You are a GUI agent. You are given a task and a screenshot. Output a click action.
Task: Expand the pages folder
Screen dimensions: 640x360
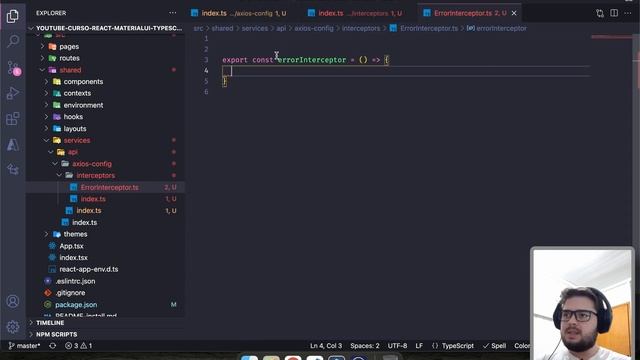[x=106, y=47]
